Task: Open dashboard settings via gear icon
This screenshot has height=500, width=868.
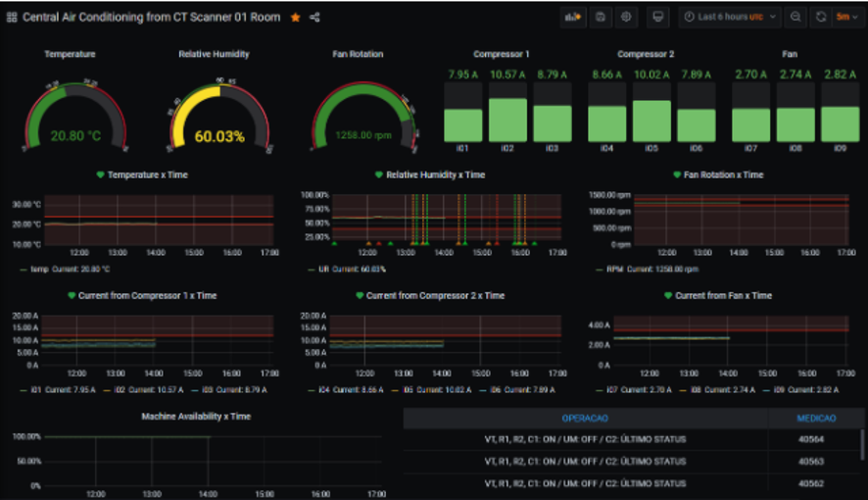Action: pyautogui.click(x=627, y=17)
